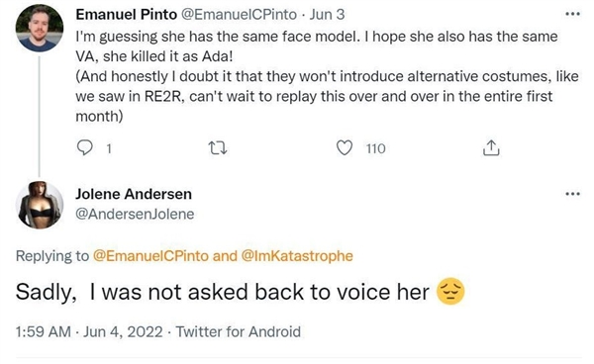View Emanuel Pinto's profile picture
Image resolution: width=594 pixels, height=364 pixels.
point(40,28)
